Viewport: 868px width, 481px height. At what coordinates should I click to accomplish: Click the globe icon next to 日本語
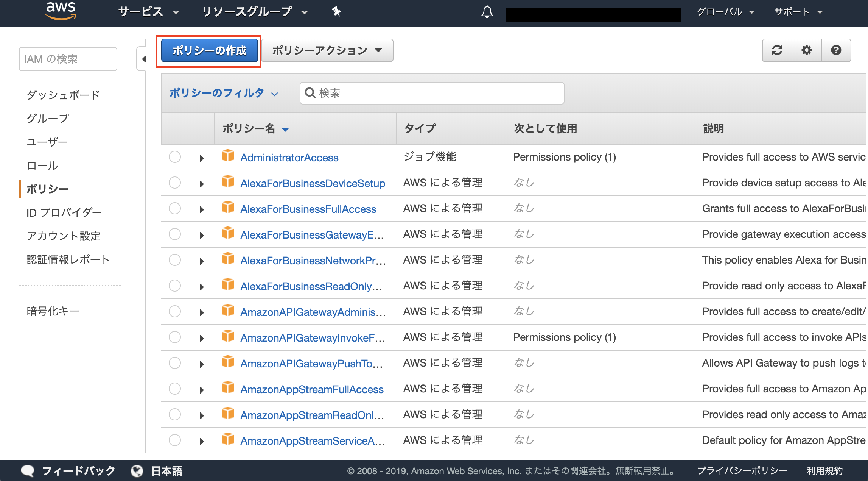pos(137,471)
